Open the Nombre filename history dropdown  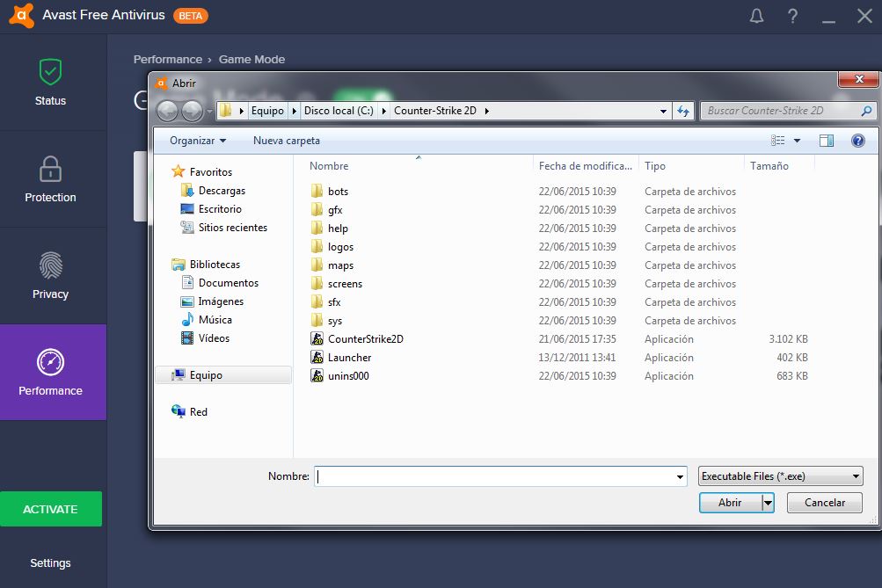coord(680,476)
